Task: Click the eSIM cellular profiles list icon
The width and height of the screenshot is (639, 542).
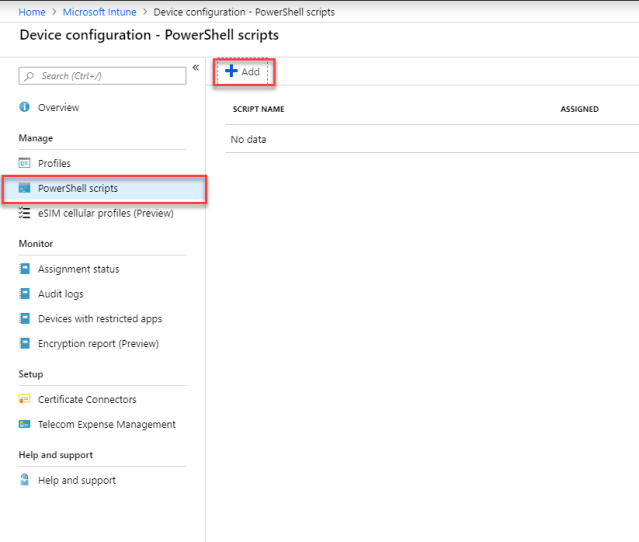Action: (25, 213)
